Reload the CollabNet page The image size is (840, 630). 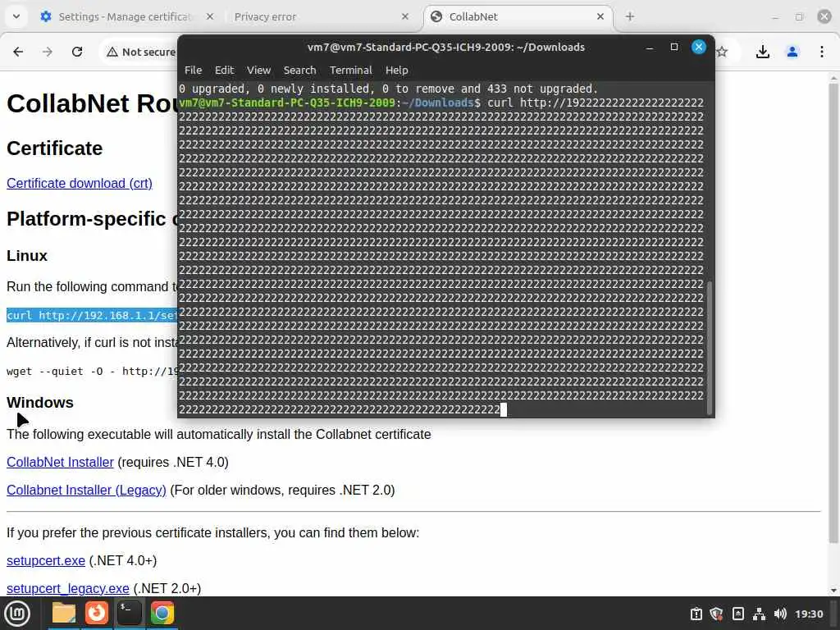click(77, 52)
